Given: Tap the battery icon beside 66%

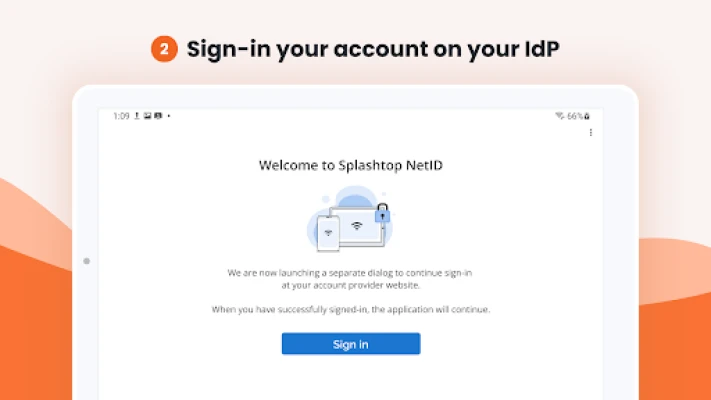Looking at the screenshot, I should point(587,116).
